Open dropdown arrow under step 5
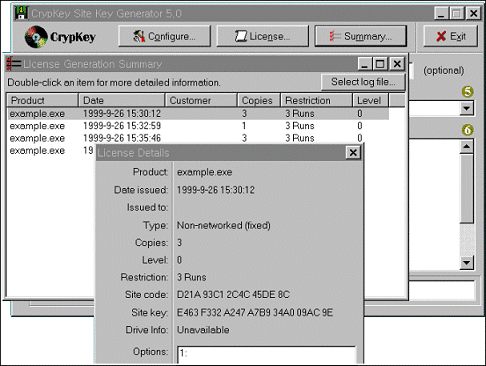The image size is (486, 366). pos(467,108)
